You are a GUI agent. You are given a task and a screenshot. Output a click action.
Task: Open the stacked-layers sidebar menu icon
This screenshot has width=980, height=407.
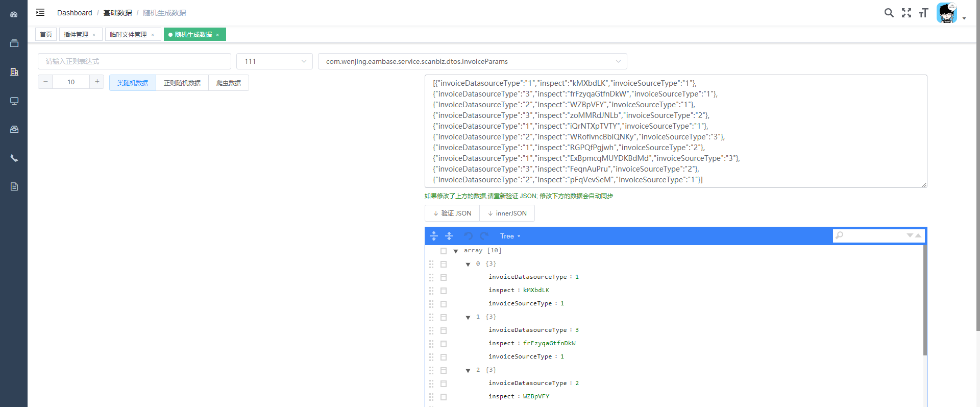(x=14, y=43)
